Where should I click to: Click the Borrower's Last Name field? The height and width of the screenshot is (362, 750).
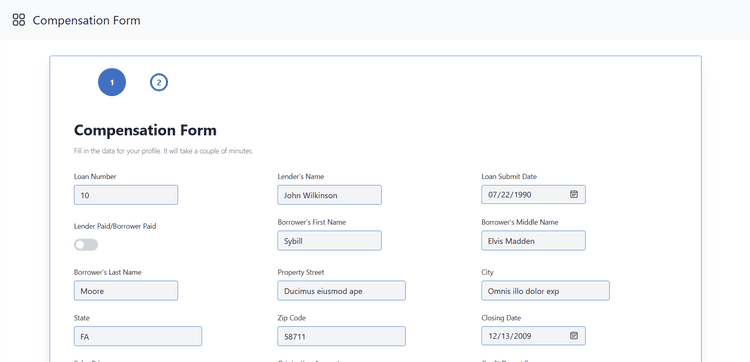point(126,291)
